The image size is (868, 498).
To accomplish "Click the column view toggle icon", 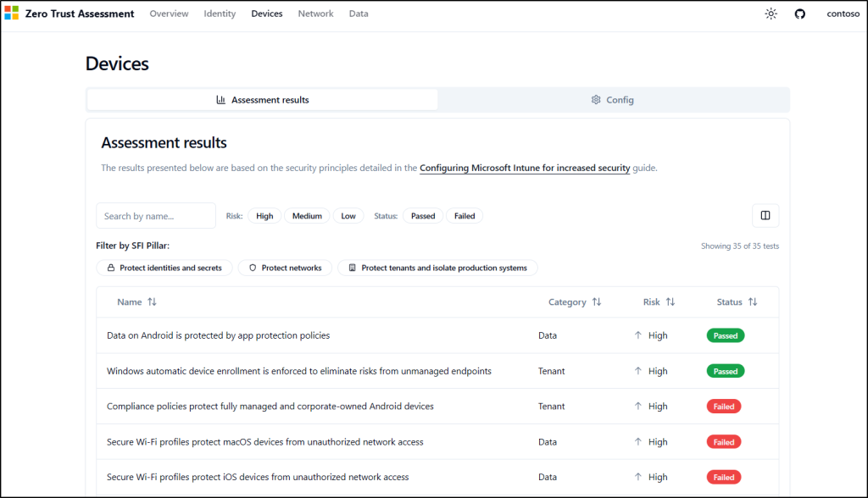I will pos(765,216).
